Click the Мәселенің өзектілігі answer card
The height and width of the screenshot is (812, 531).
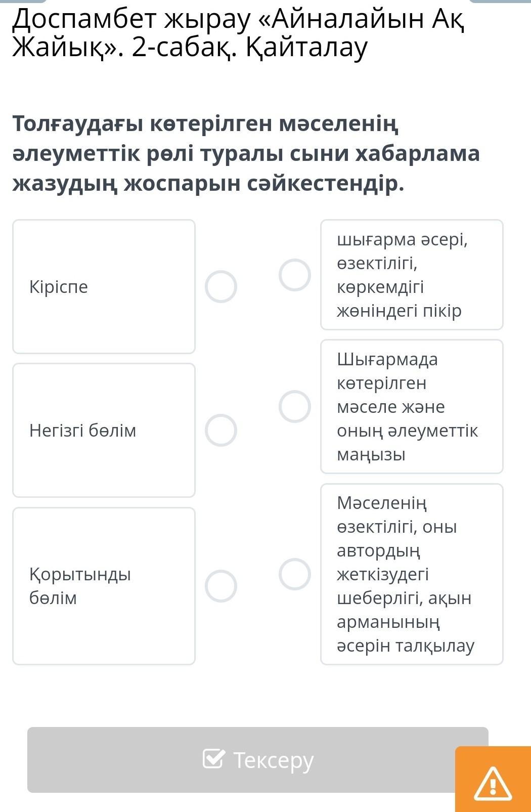pos(412,574)
